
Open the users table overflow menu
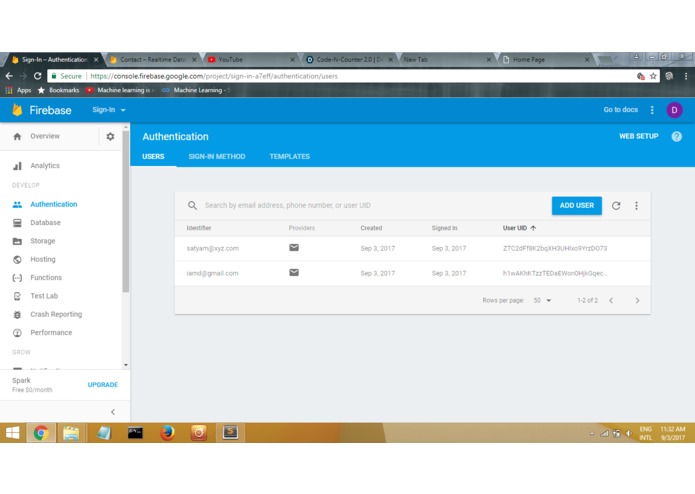pyautogui.click(x=636, y=206)
